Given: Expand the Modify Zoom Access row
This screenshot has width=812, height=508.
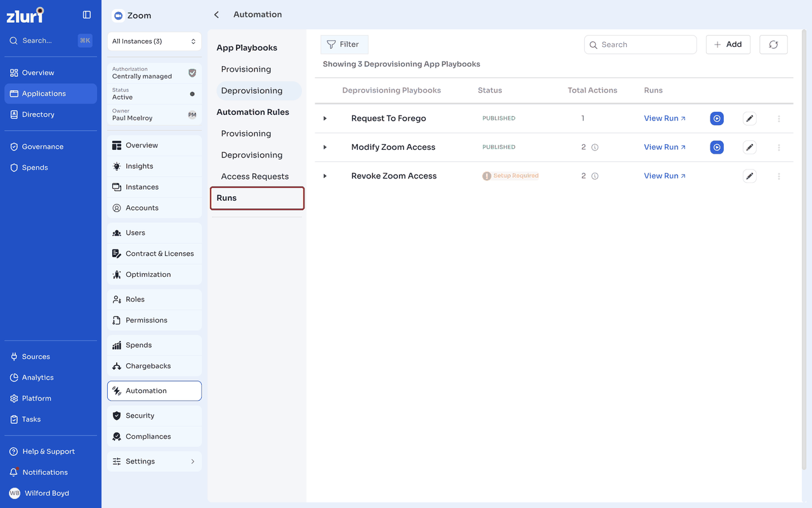Looking at the screenshot, I should [325, 147].
